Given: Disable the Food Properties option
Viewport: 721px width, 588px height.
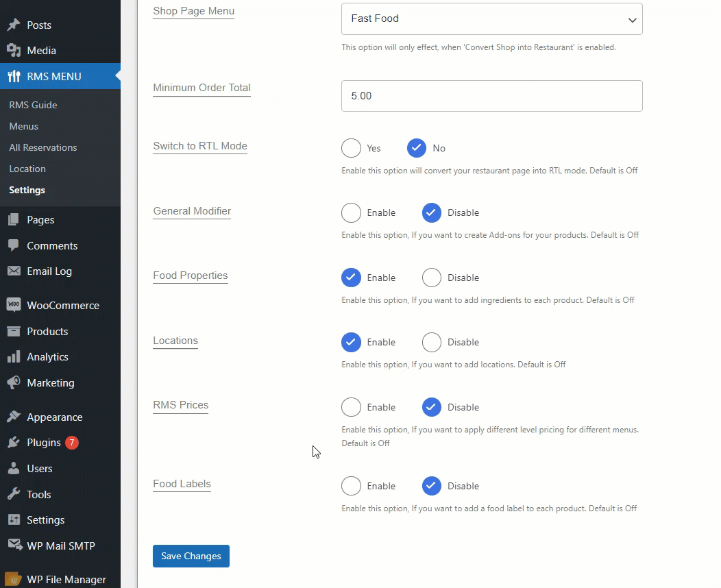Looking at the screenshot, I should point(432,278).
